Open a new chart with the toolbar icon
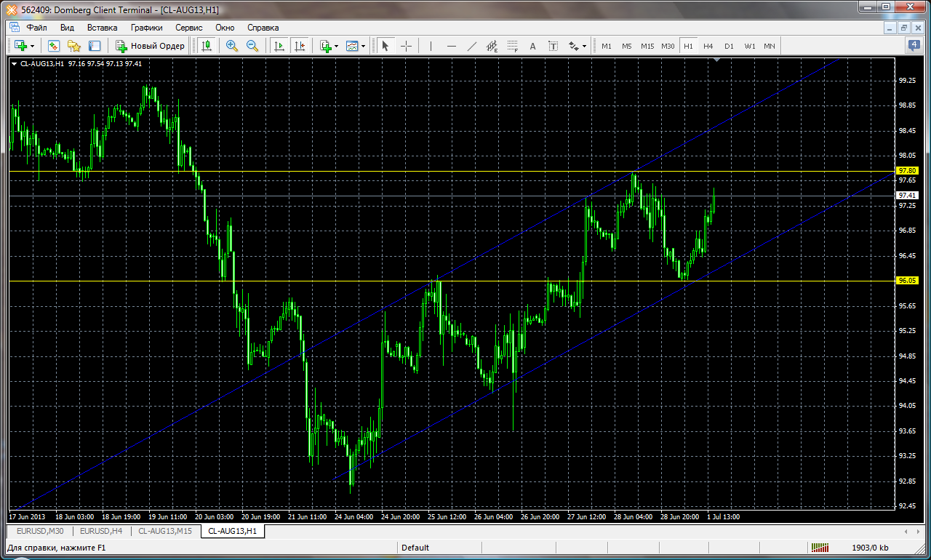This screenshot has width=931, height=560. tap(21, 46)
